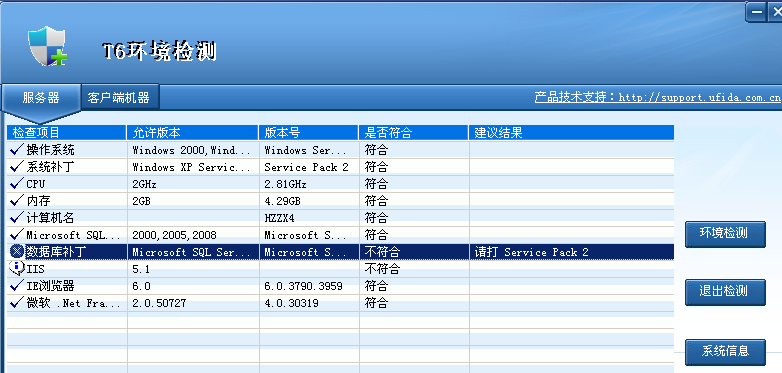Click the info bubble icon beside IIS
Image resolution: width=782 pixels, height=373 pixels.
[17, 268]
